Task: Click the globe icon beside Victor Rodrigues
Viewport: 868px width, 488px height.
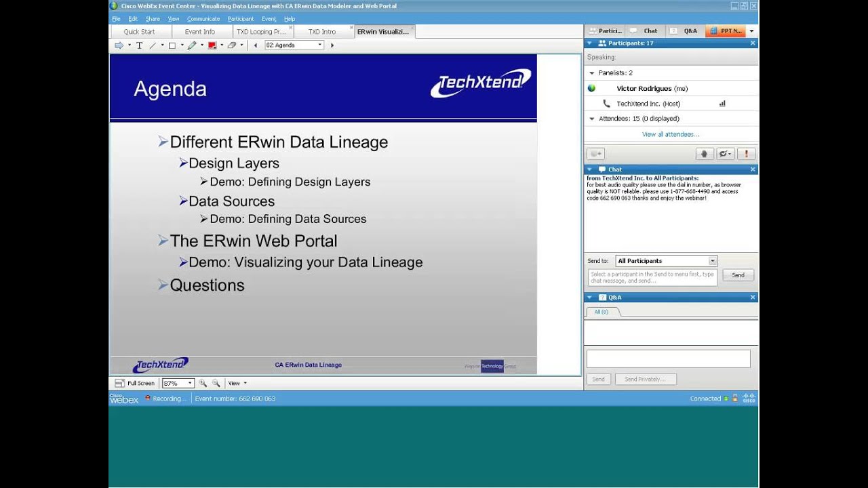Action: pyautogui.click(x=591, y=88)
